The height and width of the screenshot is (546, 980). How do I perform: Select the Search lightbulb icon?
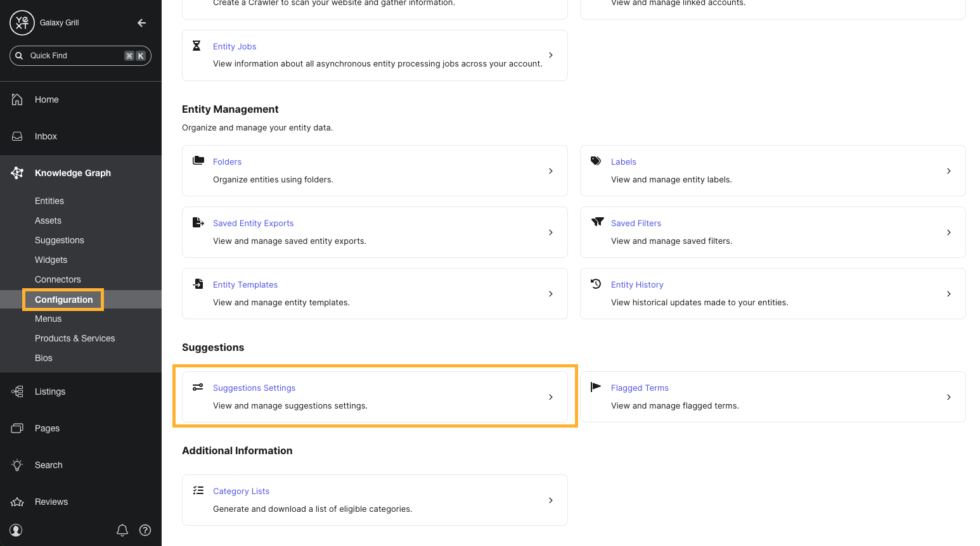point(16,464)
